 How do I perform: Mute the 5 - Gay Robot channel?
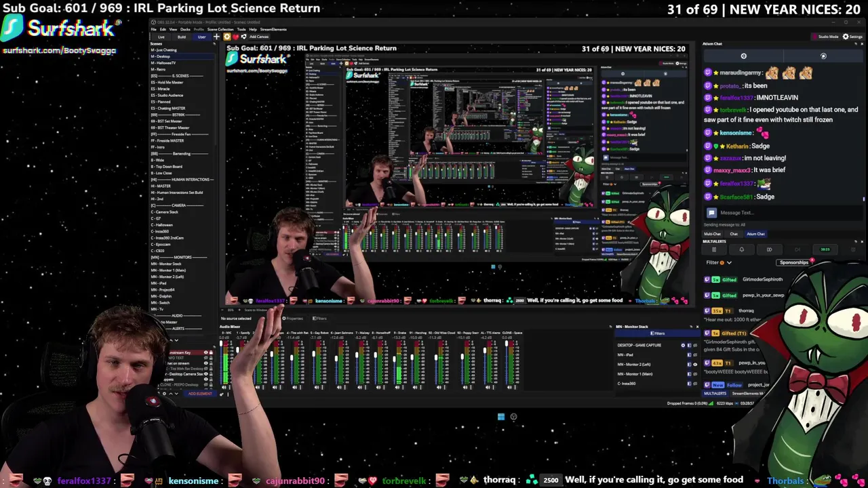point(317,387)
